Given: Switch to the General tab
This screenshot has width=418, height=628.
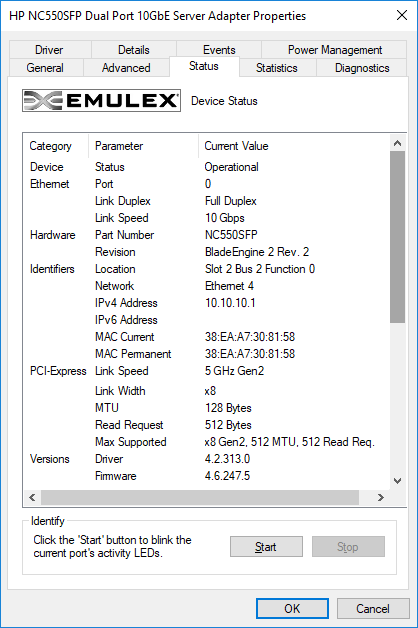Looking at the screenshot, I should click(45, 68).
